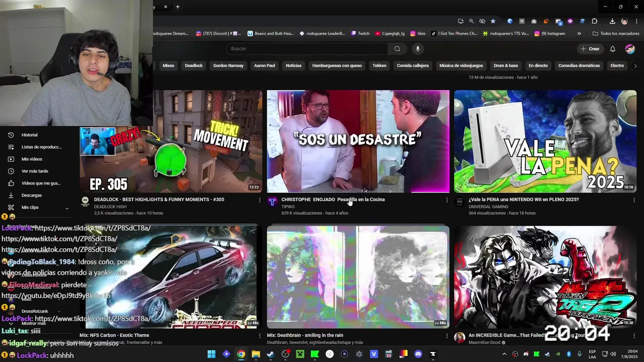Click the TIPIKO channel avatar
644x362 pixels.
pos(272,202)
